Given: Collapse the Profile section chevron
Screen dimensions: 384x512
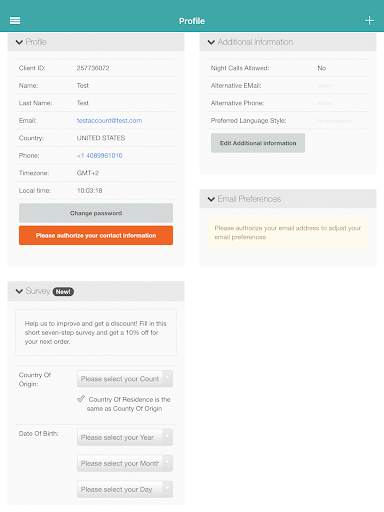Looking at the screenshot, I should (x=19, y=42).
